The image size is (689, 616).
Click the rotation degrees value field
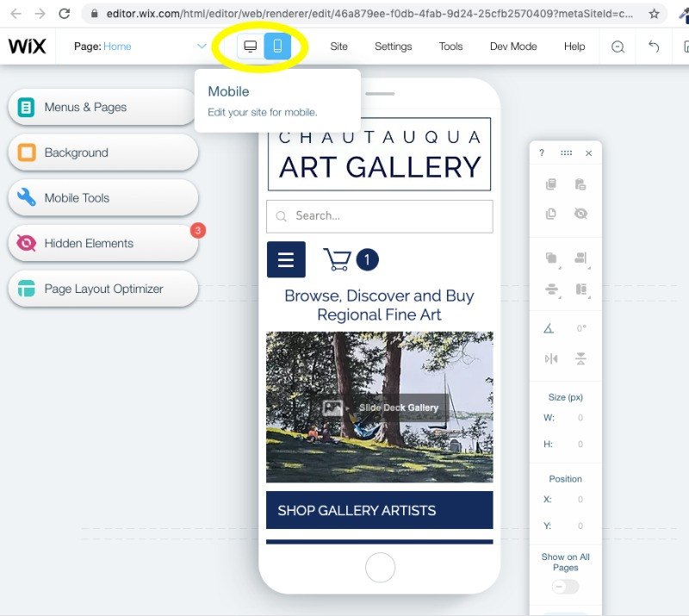click(580, 328)
